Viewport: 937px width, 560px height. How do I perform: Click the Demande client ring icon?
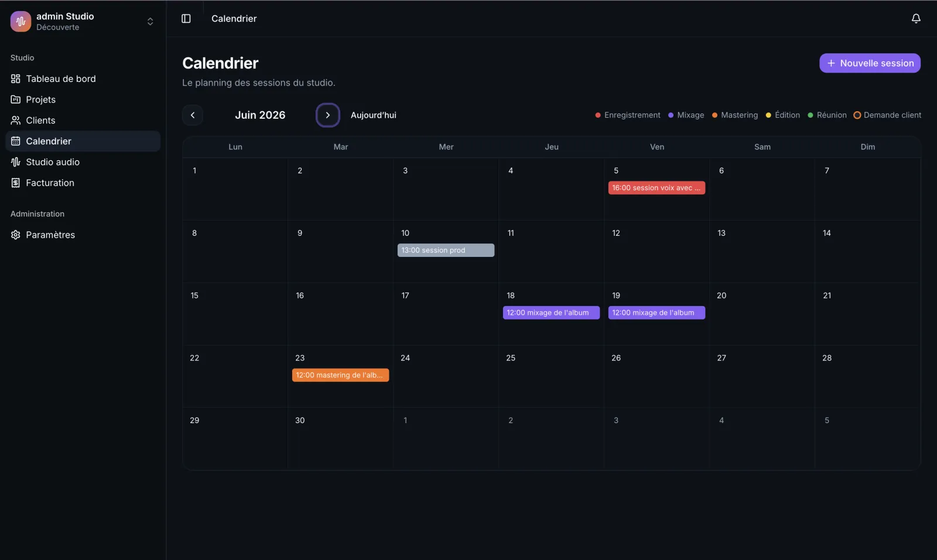[x=857, y=115]
